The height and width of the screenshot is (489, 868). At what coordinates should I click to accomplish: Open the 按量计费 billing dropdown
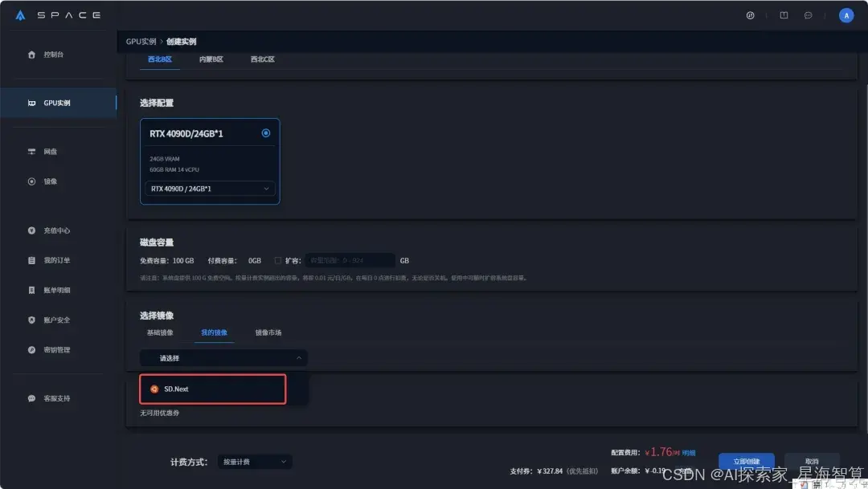point(255,462)
